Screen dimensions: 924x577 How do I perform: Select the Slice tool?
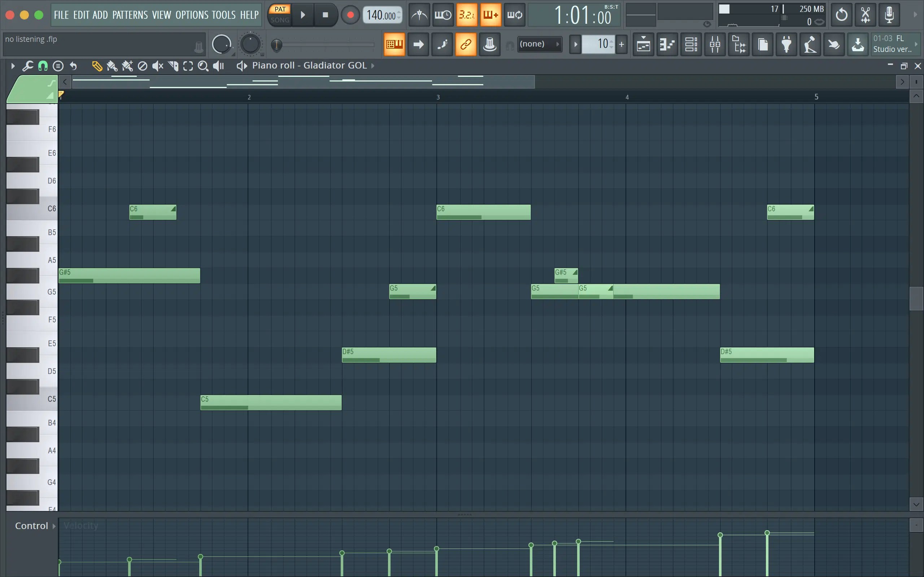coord(173,66)
